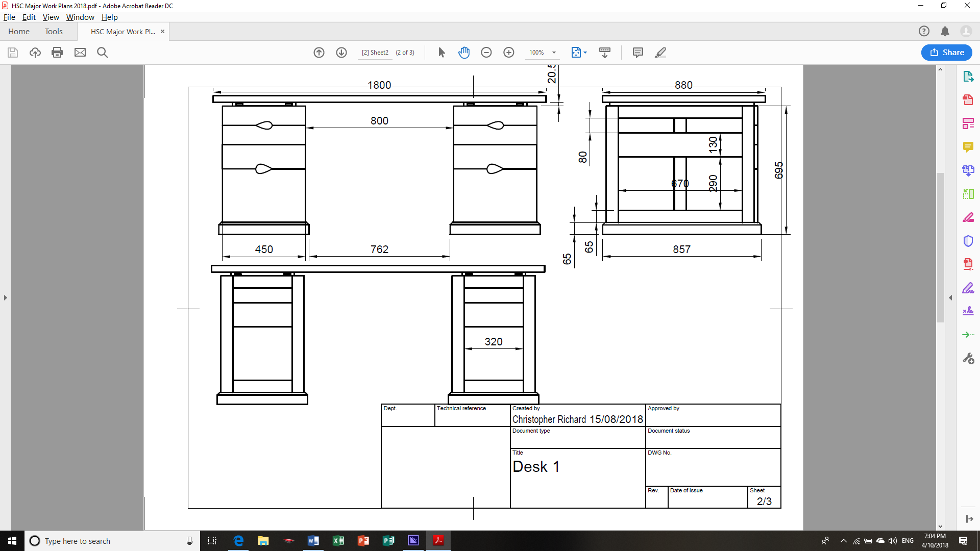
Task: Open the Edit menu
Action: pyautogui.click(x=29, y=17)
